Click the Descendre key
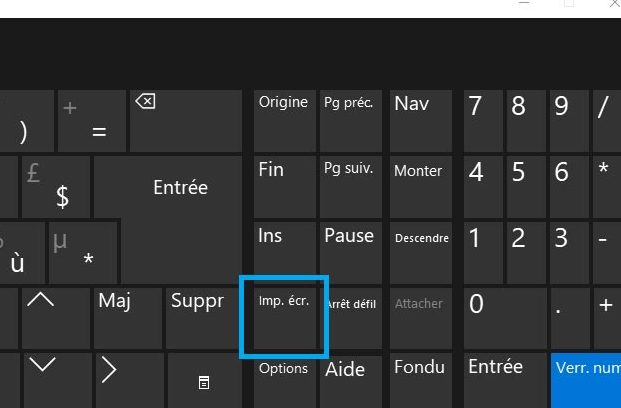Viewport: 621px width, 408px height. pyautogui.click(x=421, y=251)
